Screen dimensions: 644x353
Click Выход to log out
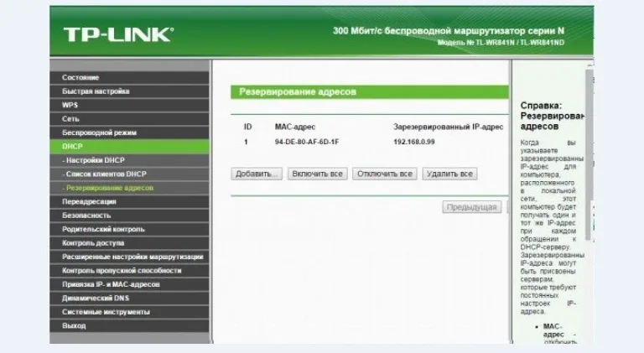(x=129, y=326)
